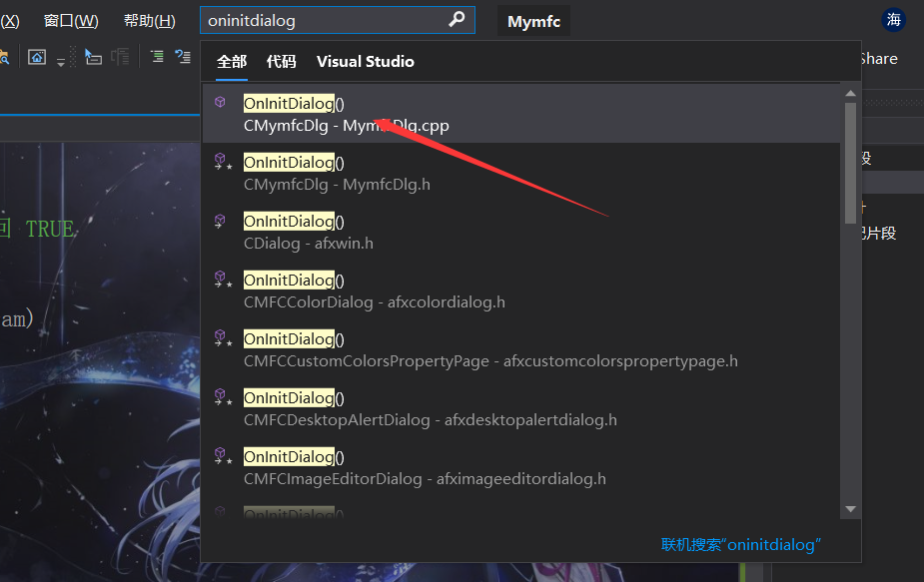Click the search results scrollbar thumb

[x=850, y=163]
